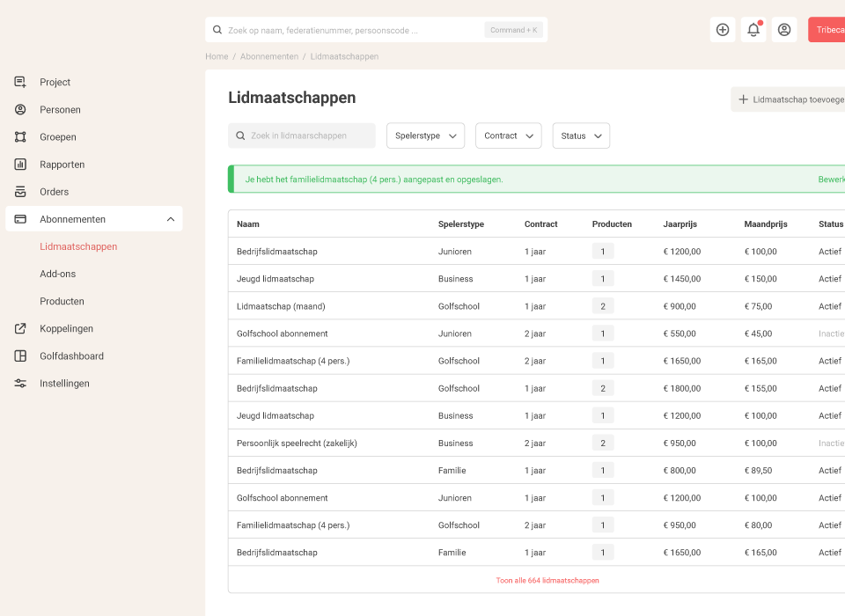
Task: Open the Spelerstype filter dropdown
Action: tap(426, 136)
